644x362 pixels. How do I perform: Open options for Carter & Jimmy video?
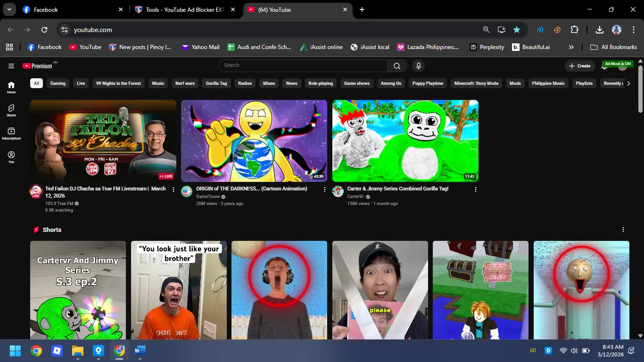[x=475, y=189]
